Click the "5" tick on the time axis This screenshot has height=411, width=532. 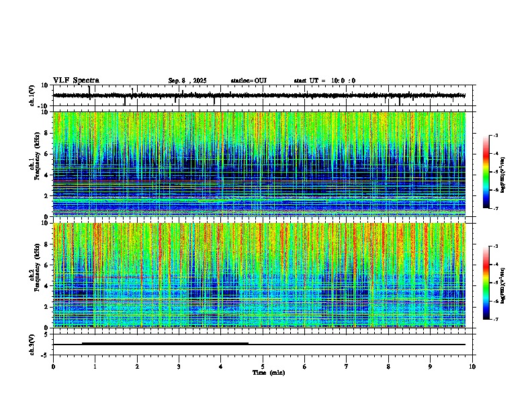263,367
